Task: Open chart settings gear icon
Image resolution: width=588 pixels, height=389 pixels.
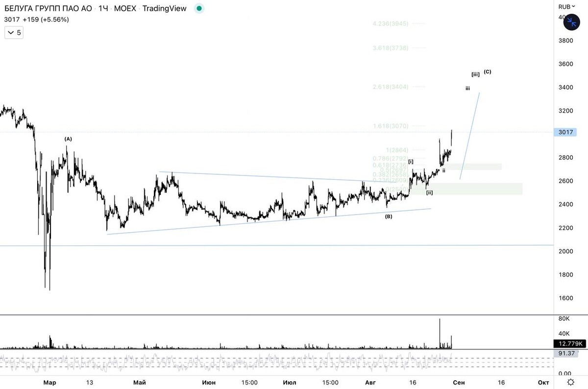Action: tap(571, 382)
